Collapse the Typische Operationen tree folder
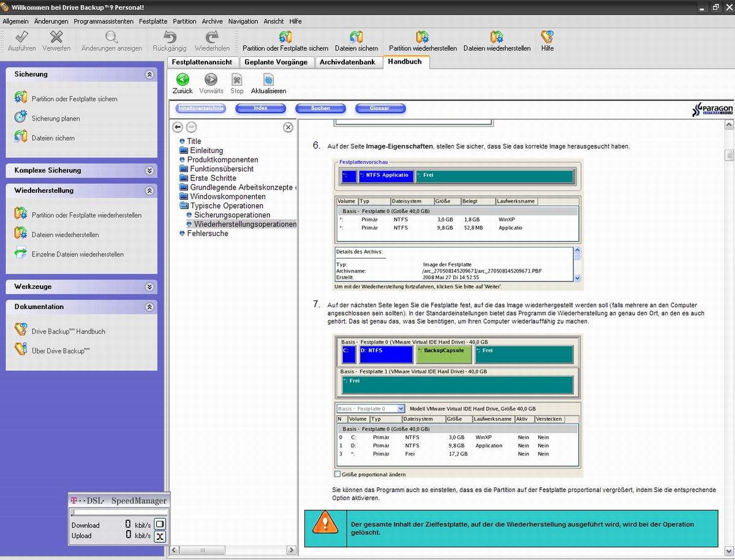This screenshot has height=560, width=735. (x=184, y=206)
